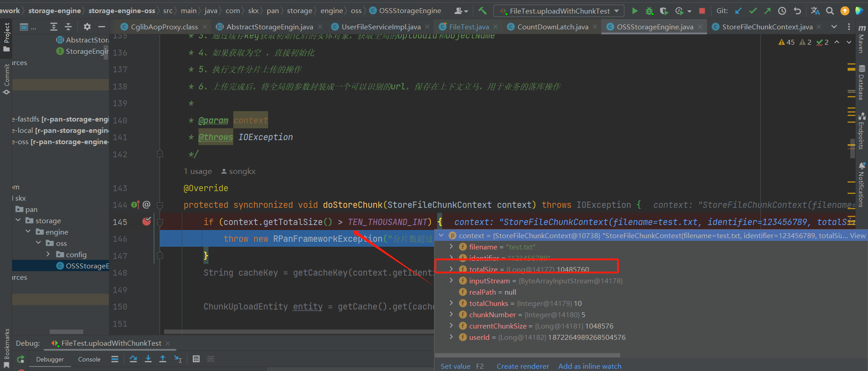Click the @throws Javadoc tag
This screenshot has width=868, height=371.
pos(216,137)
